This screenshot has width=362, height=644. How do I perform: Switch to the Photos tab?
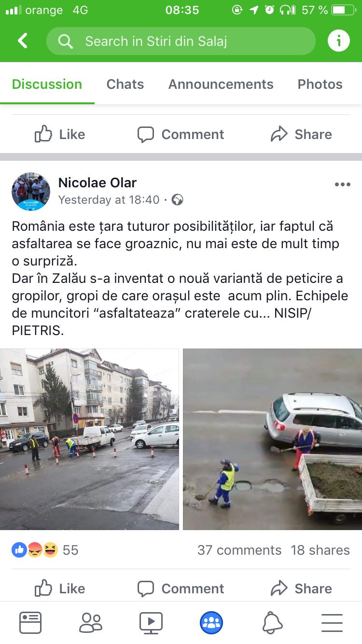tap(320, 84)
